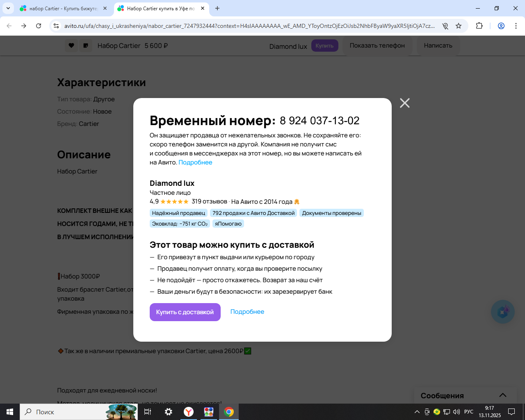Open network icon in system tray
Screen dimensions: 525x420
click(447, 412)
